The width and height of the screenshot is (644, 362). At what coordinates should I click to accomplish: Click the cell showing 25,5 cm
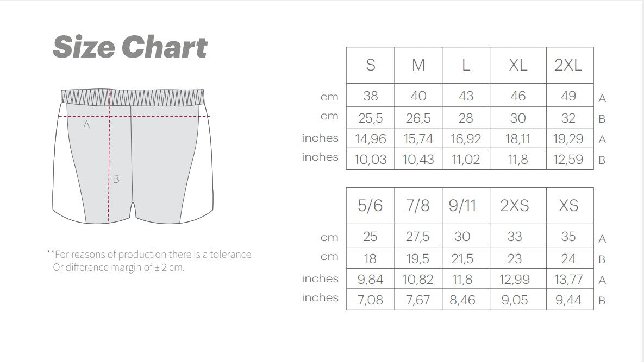point(371,118)
